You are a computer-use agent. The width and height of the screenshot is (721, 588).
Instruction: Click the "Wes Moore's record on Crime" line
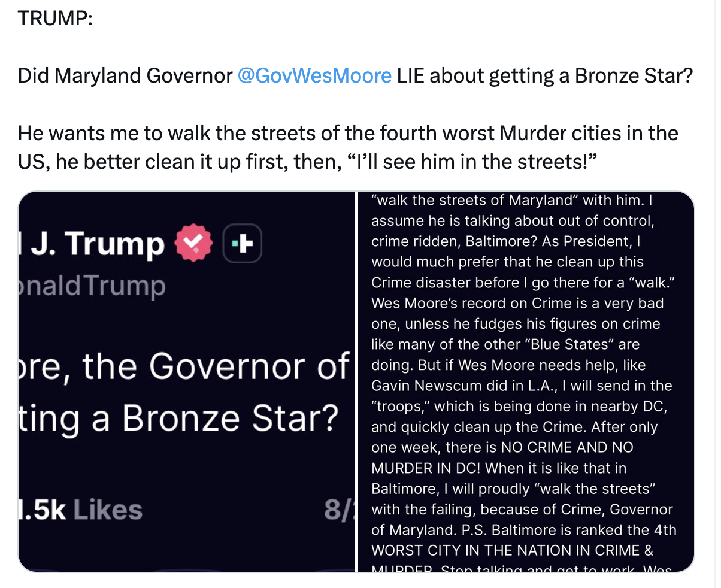coord(517,303)
